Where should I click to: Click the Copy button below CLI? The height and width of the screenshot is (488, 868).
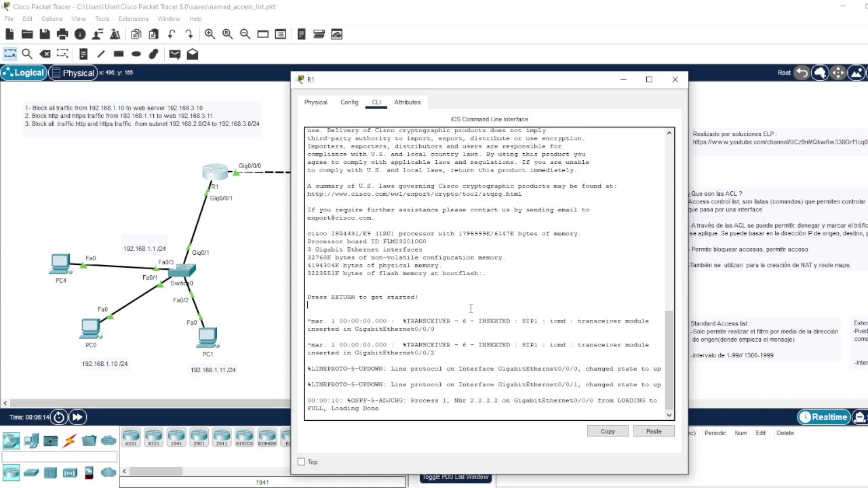(608, 432)
